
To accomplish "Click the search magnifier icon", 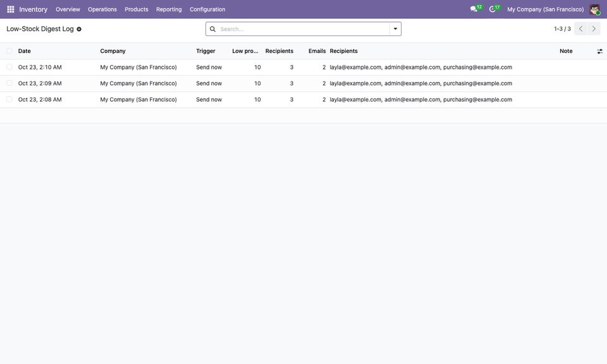I will click(212, 29).
